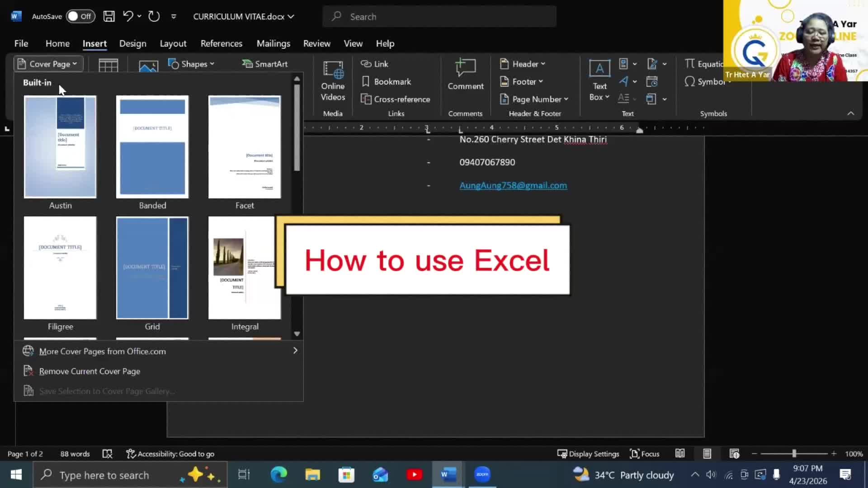Open the View tab

coord(353,43)
